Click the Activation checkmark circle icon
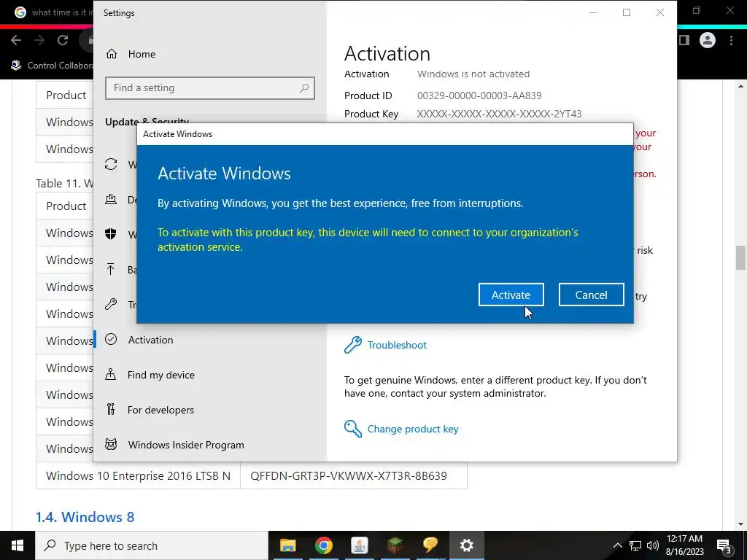The width and height of the screenshot is (747, 560). tap(111, 339)
